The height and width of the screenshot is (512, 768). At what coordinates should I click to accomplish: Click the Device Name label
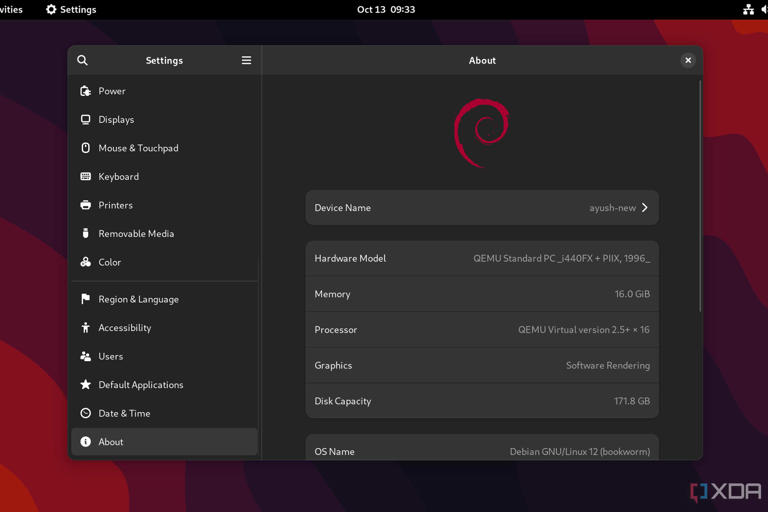(x=342, y=208)
